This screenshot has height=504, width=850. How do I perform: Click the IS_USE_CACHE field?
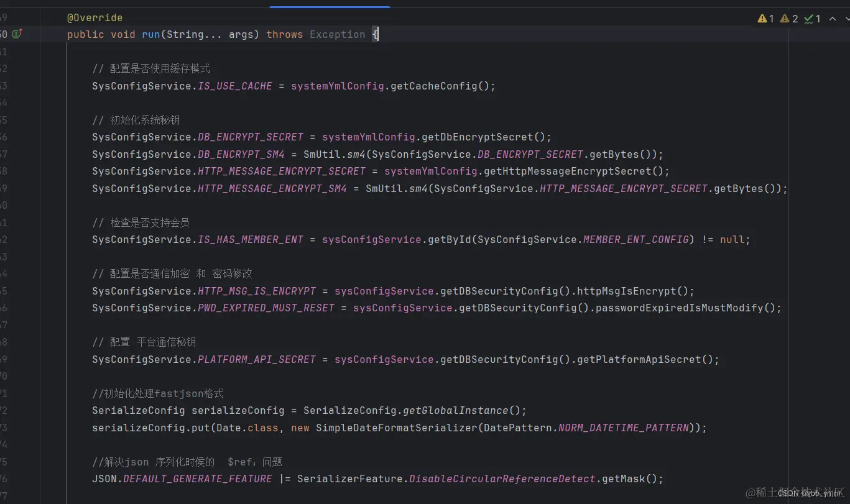click(x=235, y=86)
